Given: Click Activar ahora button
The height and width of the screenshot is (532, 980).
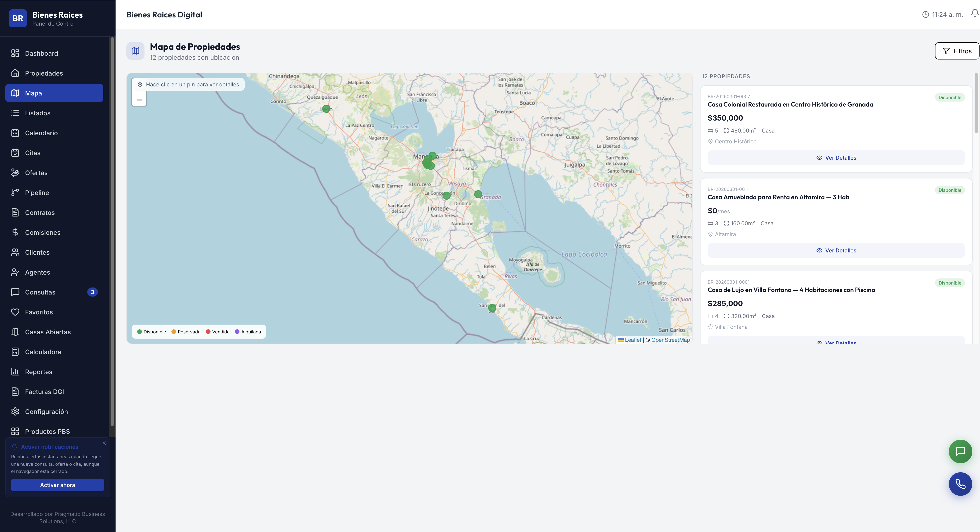Looking at the screenshot, I should tap(57, 485).
